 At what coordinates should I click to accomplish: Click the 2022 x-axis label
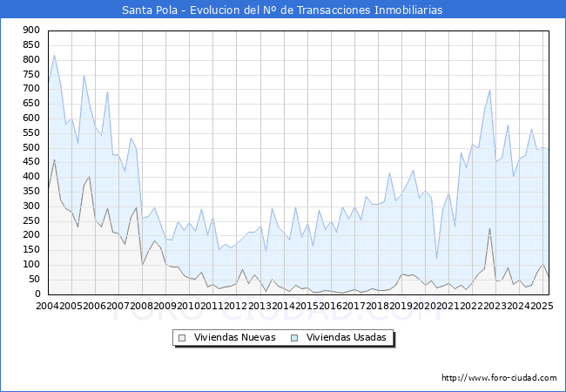pyautogui.click(x=472, y=306)
